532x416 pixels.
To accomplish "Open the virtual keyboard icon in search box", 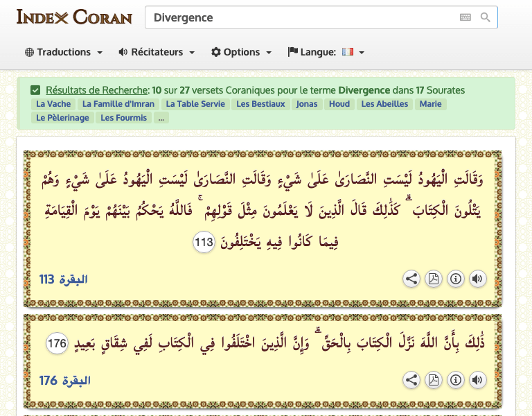I will coord(465,17).
